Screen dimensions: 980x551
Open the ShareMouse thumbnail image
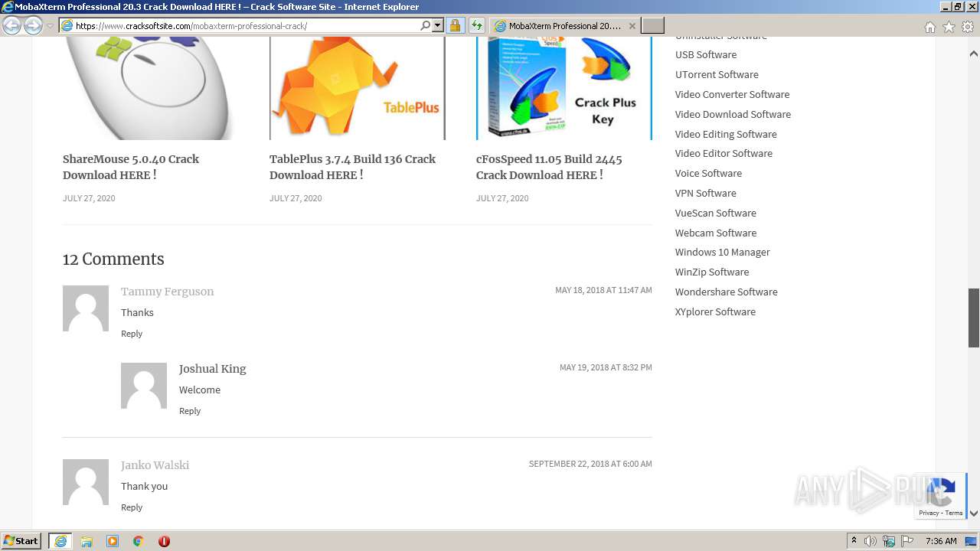coord(150,88)
